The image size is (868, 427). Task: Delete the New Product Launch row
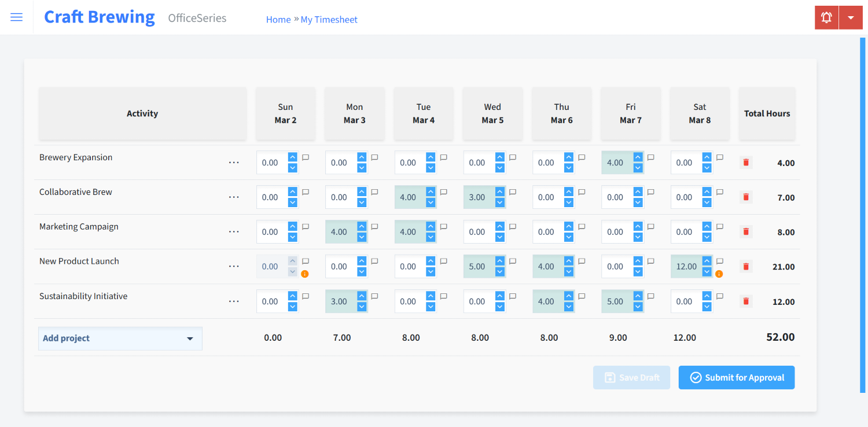point(745,266)
